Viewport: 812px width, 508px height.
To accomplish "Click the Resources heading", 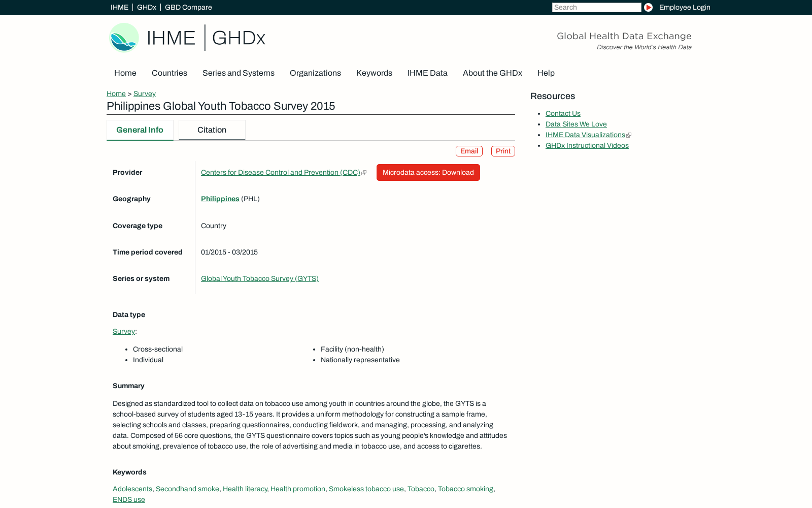I will click(553, 96).
